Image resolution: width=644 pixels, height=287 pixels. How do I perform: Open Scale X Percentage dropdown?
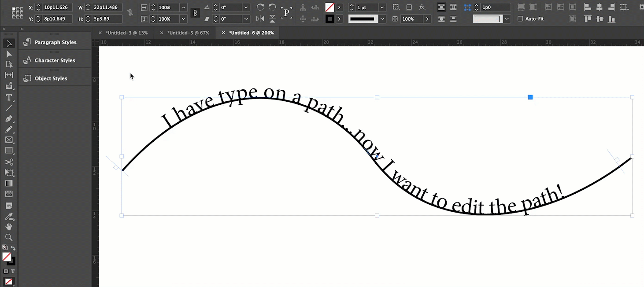(183, 7)
